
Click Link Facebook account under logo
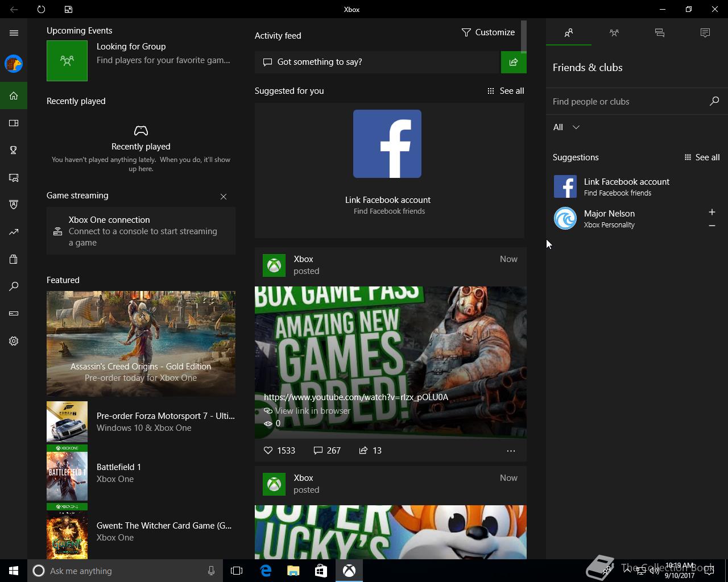[388, 200]
